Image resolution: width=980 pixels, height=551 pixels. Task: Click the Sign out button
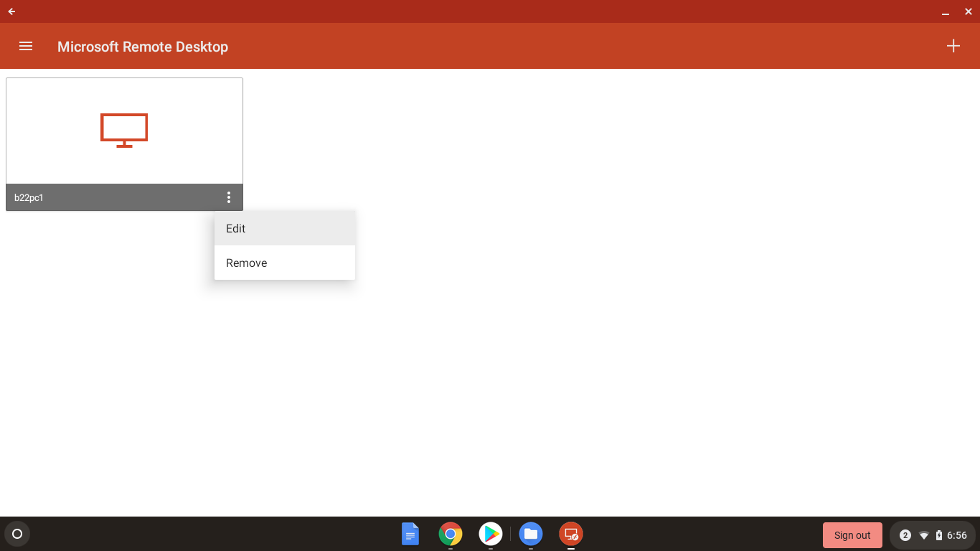[x=852, y=535]
